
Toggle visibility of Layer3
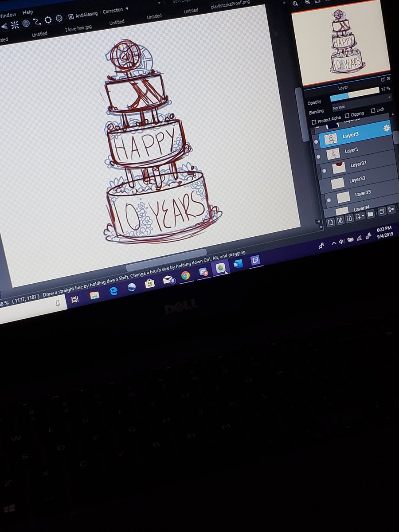pos(316,142)
